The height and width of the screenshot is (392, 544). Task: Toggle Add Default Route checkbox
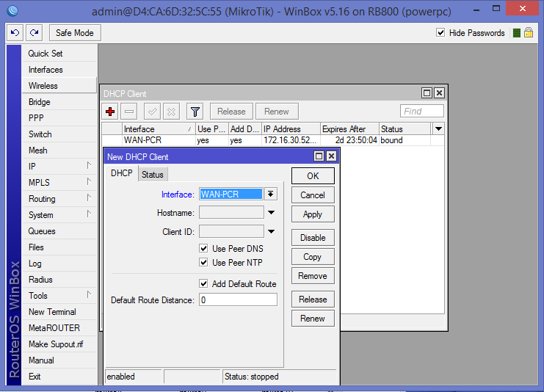[x=203, y=283]
